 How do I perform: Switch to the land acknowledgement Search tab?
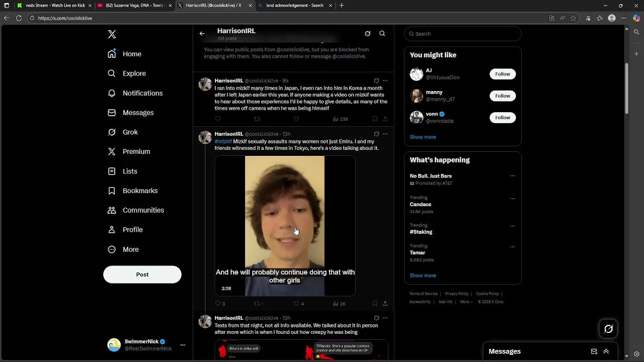295,6
